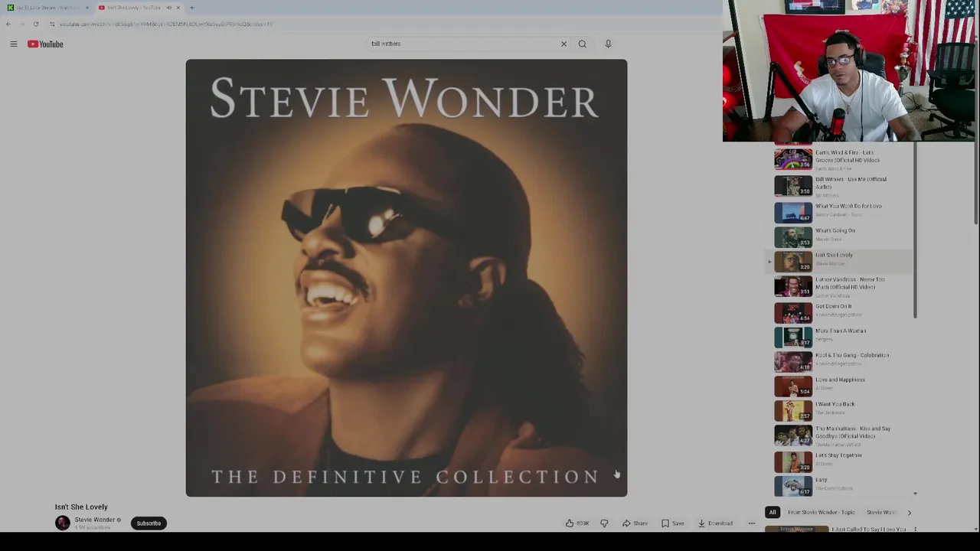Image resolution: width=980 pixels, height=551 pixels.
Task: Play More Than A Woman in playlist
Action: coord(840,336)
